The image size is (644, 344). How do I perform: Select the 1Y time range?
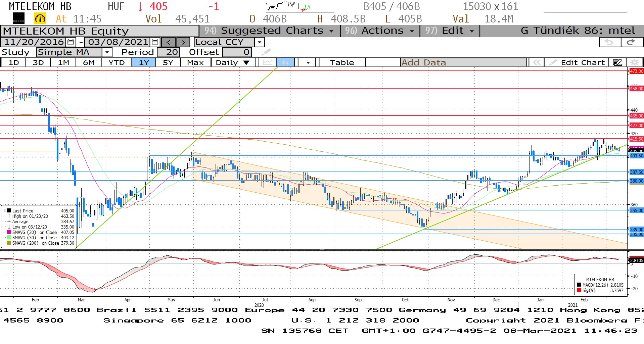(x=144, y=62)
